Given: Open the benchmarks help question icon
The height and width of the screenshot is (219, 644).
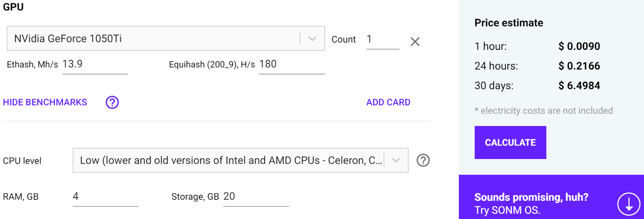Looking at the screenshot, I should [x=112, y=102].
